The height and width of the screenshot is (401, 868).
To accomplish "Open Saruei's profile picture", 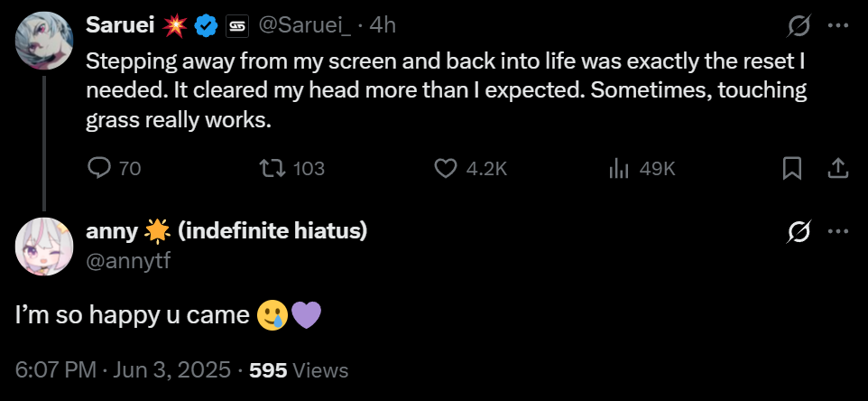I will coord(44,41).
